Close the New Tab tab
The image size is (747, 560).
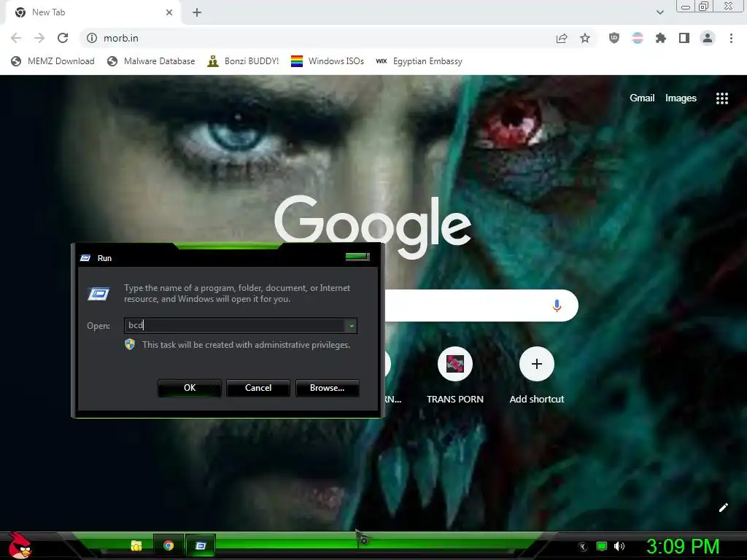(169, 12)
